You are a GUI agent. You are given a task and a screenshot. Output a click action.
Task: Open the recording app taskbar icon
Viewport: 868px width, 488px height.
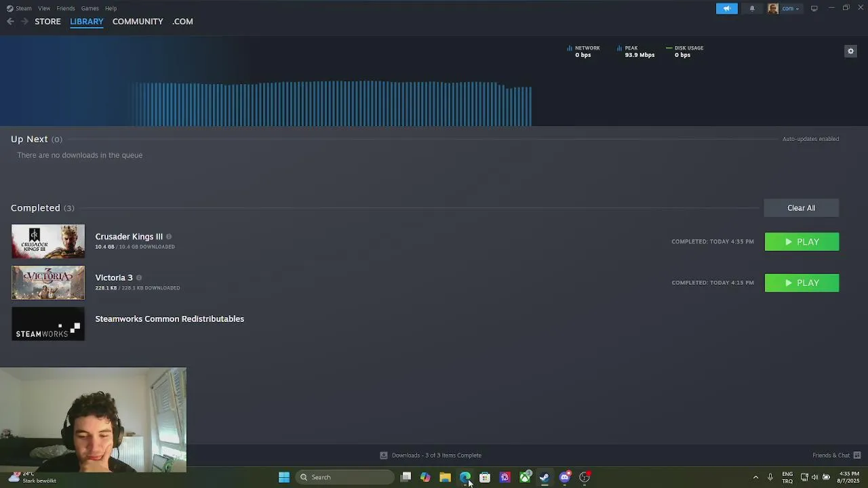585,477
